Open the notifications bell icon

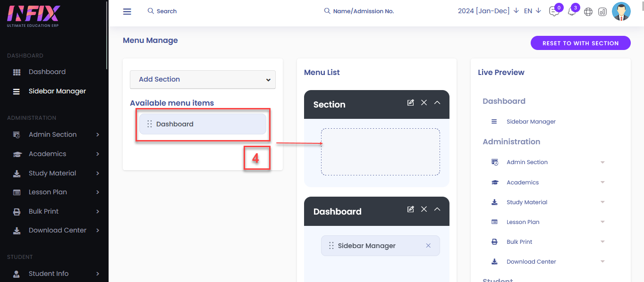(572, 12)
